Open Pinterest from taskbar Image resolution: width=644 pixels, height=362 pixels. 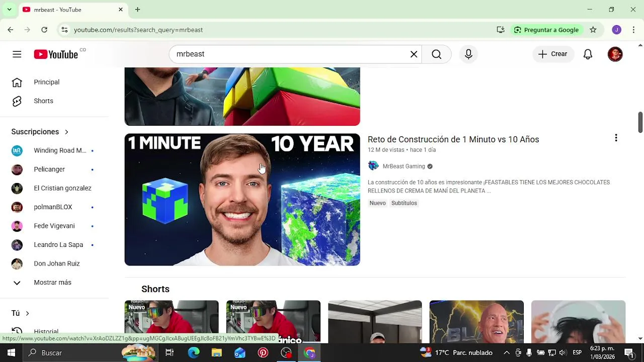263,353
